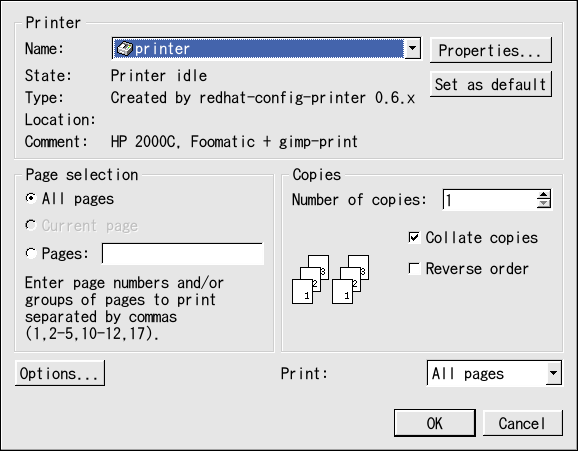Click the first collated pages illustration
Screen dimensions: 578x451
pyautogui.click(x=310, y=280)
